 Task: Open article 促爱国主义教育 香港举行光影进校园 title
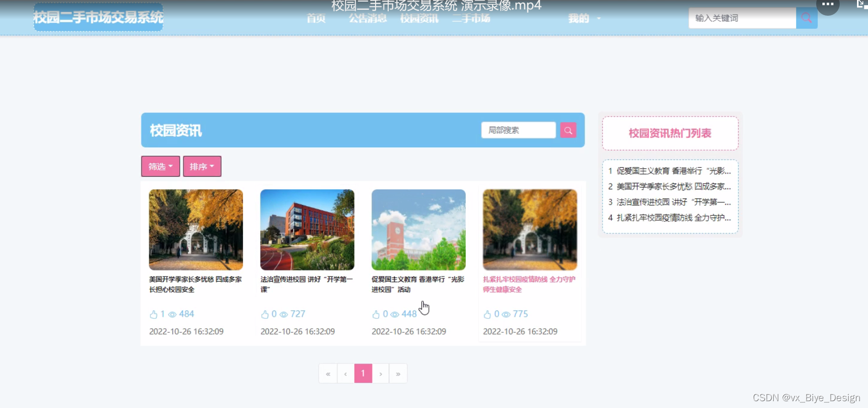click(x=418, y=284)
